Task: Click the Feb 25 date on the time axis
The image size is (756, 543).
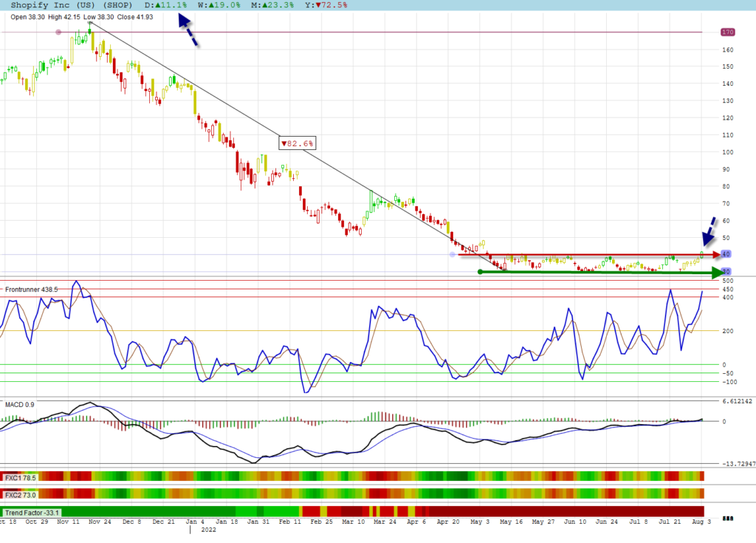Action: pyautogui.click(x=322, y=522)
